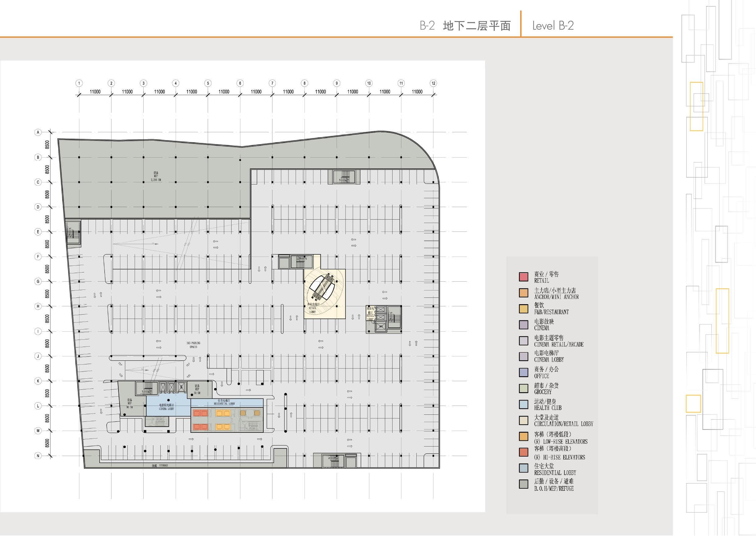Image resolution: width=756 pixels, height=536 pixels.
Task: Click column grid bubble 4
Action: point(176,83)
